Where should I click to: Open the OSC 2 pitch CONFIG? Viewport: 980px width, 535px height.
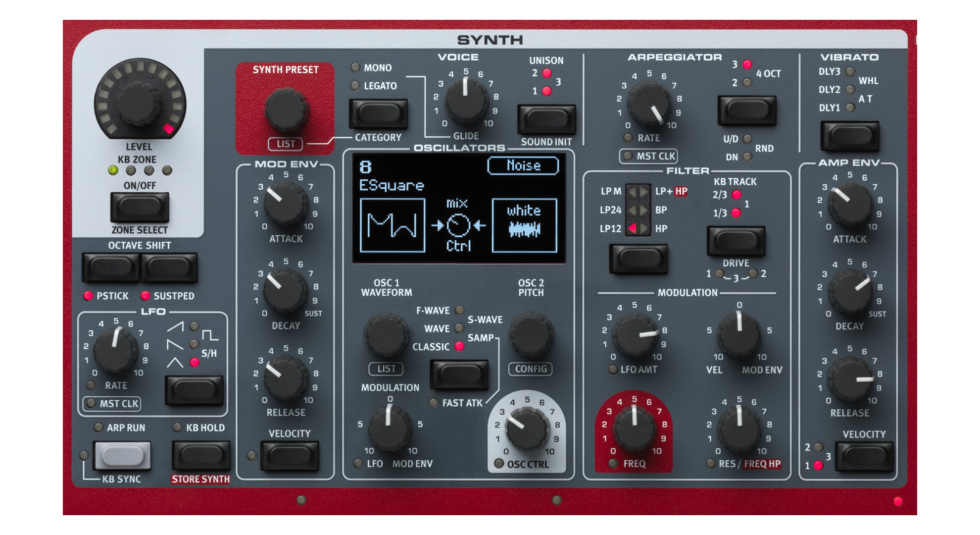click(x=531, y=369)
